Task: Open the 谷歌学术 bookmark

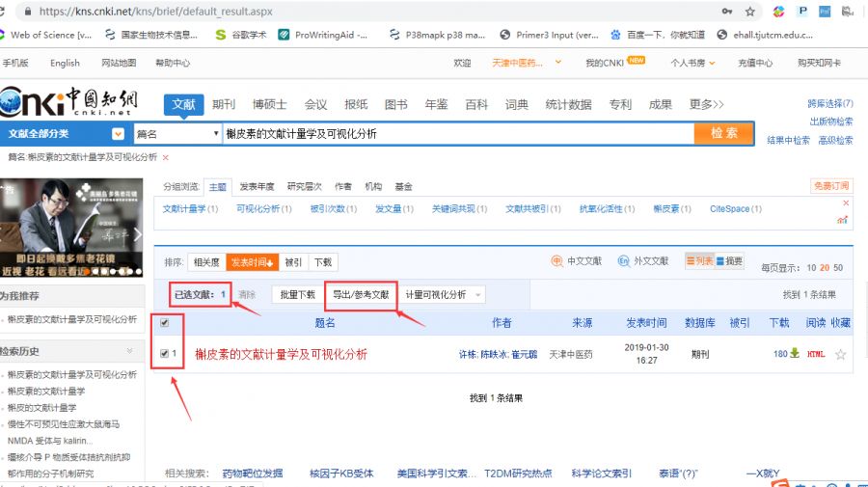Action: 241,35
